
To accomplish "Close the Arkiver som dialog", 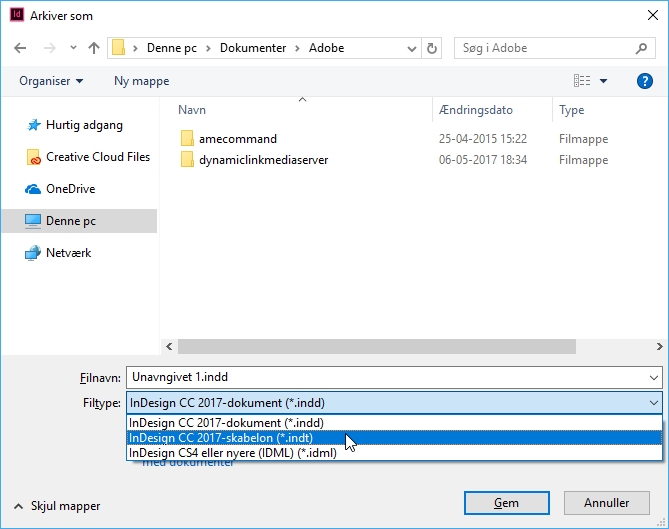I will pyautogui.click(x=652, y=15).
